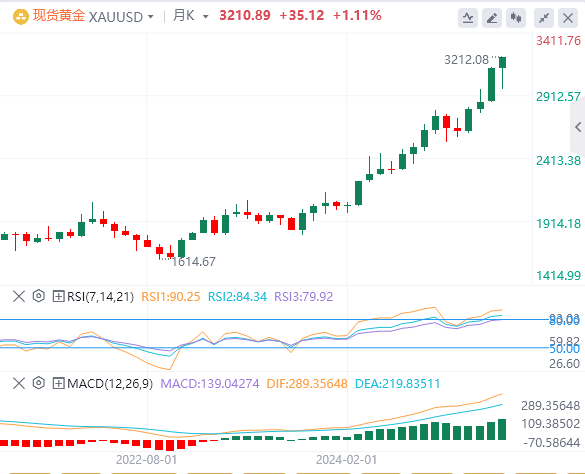Click the RSI1:90.25 value
585x474 pixels.
(171, 297)
